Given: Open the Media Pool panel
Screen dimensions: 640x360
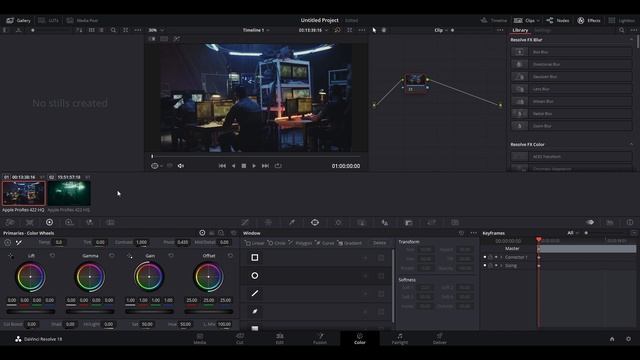Looking at the screenshot, I should coord(82,20).
